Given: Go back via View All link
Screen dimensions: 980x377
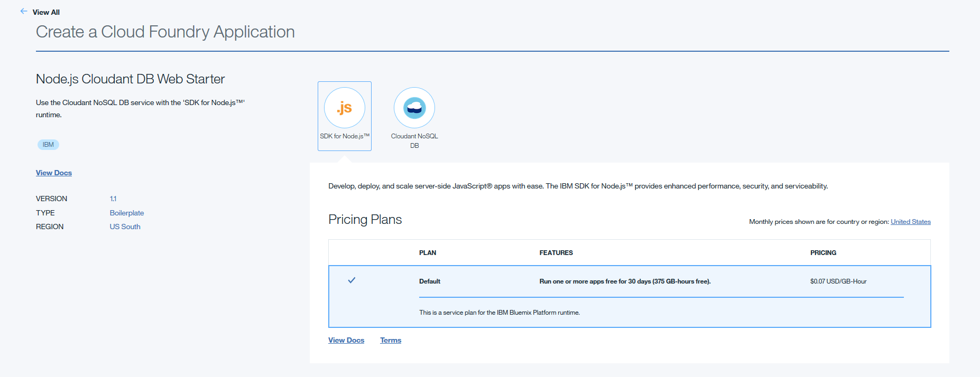Looking at the screenshot, I should point(46,12).
